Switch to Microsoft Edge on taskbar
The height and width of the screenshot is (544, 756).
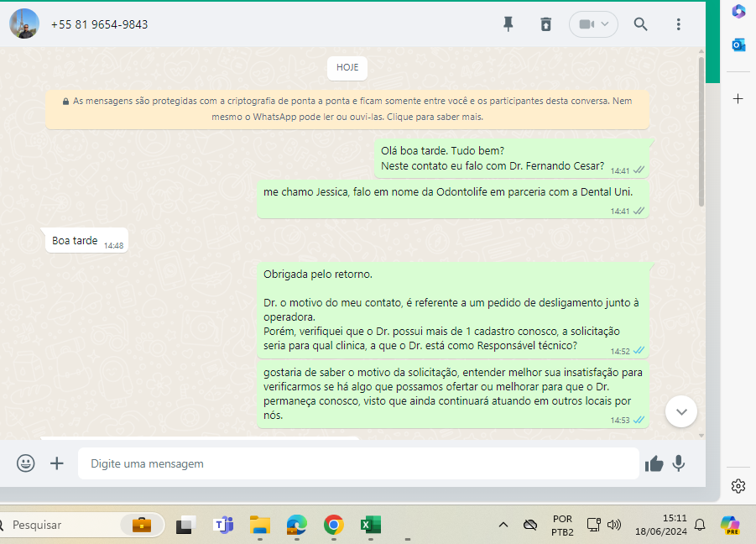[296, 525]
